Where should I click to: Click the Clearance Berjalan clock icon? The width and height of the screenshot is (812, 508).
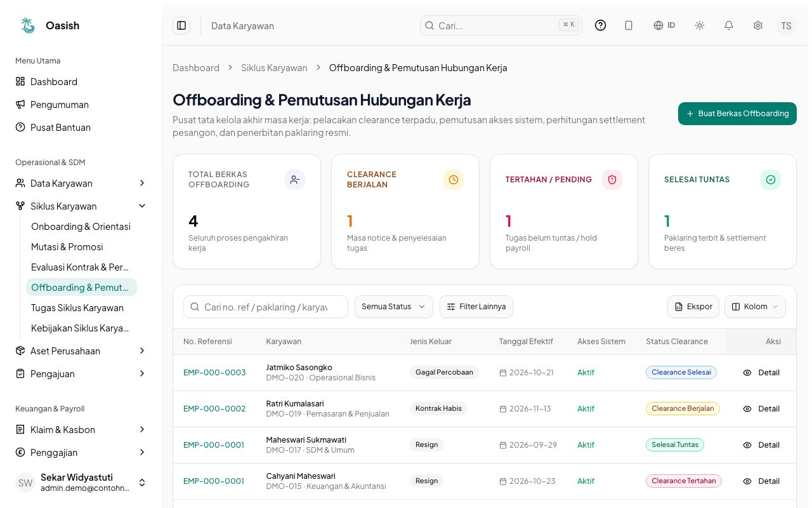pos(454,180)
